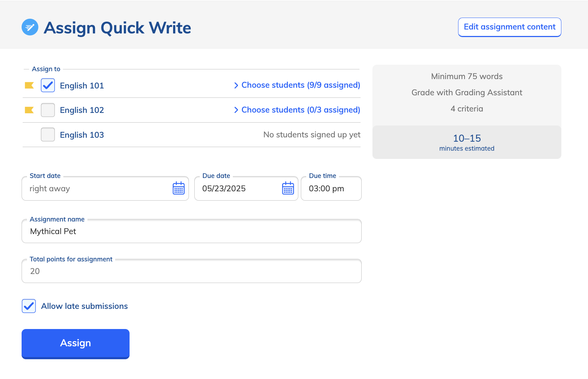588x379 pixels.
Task: Disable Allow late submissions
Action: tap(28, 306)
